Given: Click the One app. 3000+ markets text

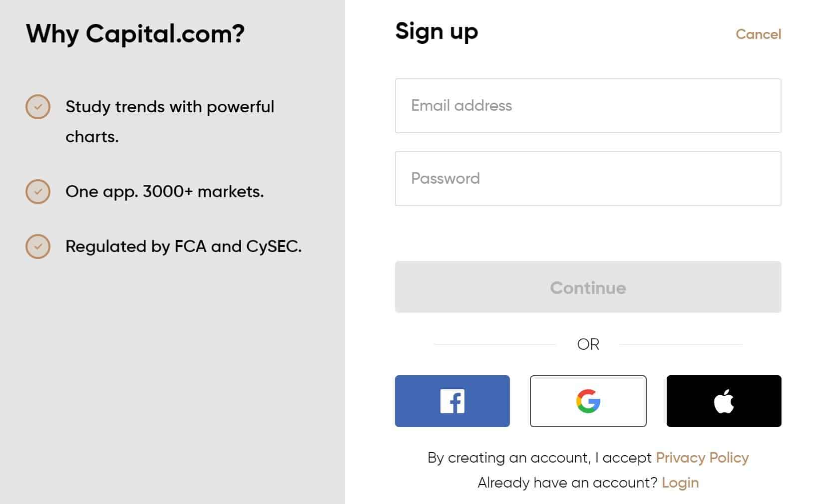Looking at the screenshot, I should click(164, 192).
